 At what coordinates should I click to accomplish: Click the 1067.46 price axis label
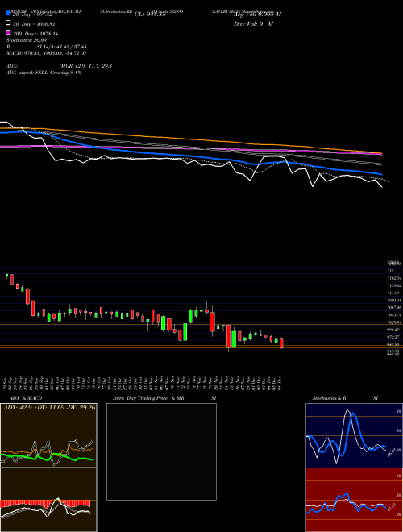click(x=394, y=307)
